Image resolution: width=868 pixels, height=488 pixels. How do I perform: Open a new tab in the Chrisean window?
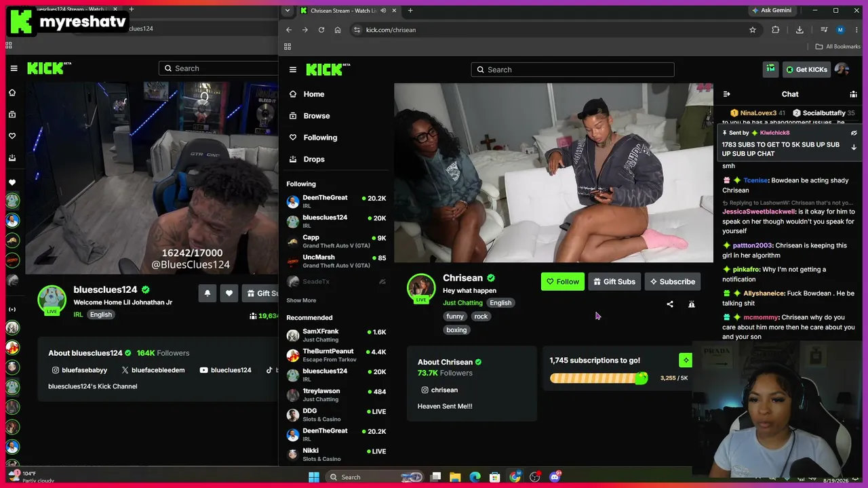coord(410,11)
